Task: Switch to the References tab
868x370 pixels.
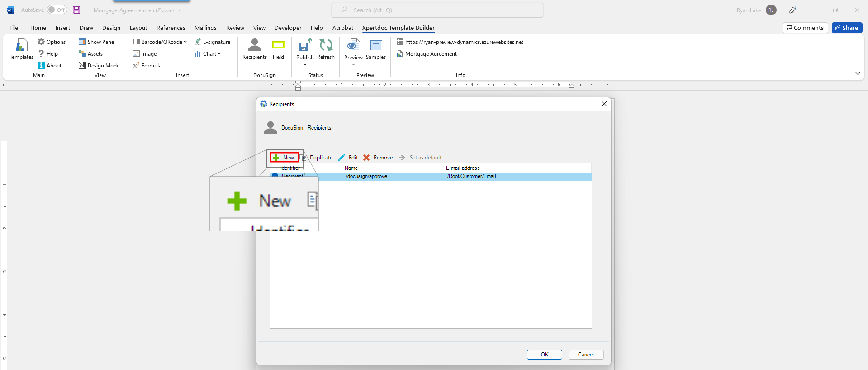Action: coord(171,28)
